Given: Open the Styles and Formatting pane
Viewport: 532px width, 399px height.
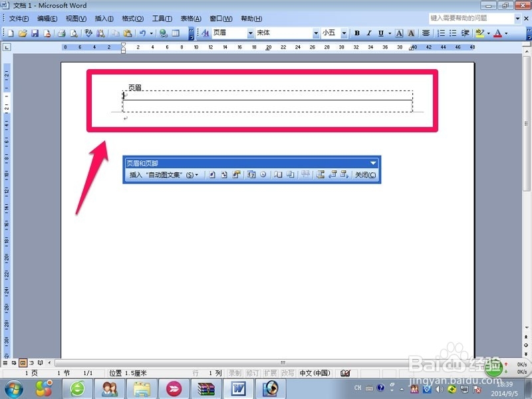Looking at the screenshot, I should coord(205,33).
